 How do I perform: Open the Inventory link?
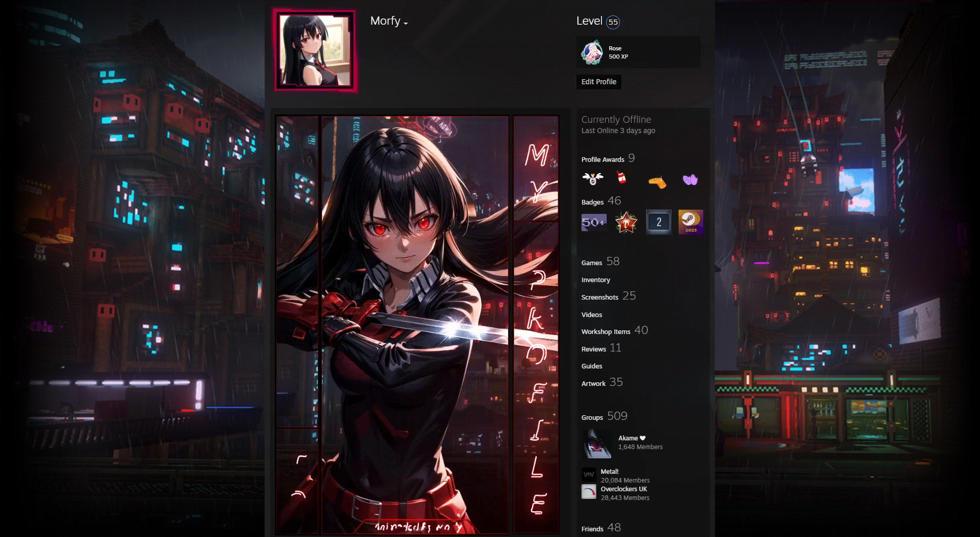point(596,280)
